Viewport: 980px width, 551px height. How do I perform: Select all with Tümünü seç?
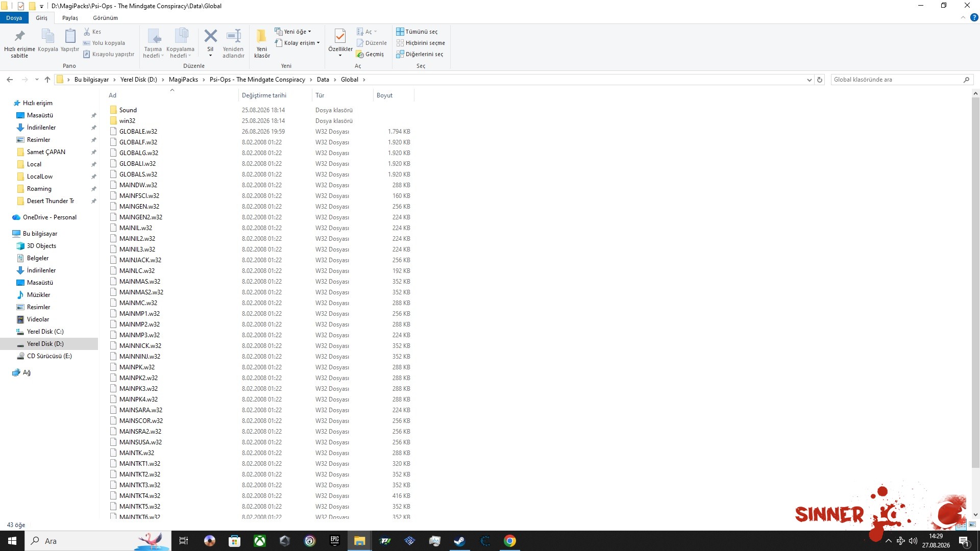point(417,32)
